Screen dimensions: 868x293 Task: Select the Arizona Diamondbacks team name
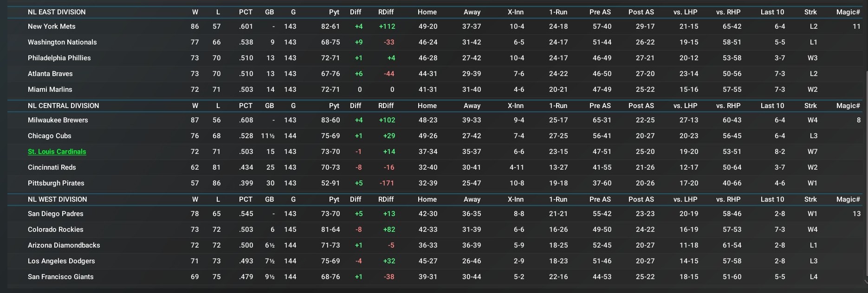64,245
